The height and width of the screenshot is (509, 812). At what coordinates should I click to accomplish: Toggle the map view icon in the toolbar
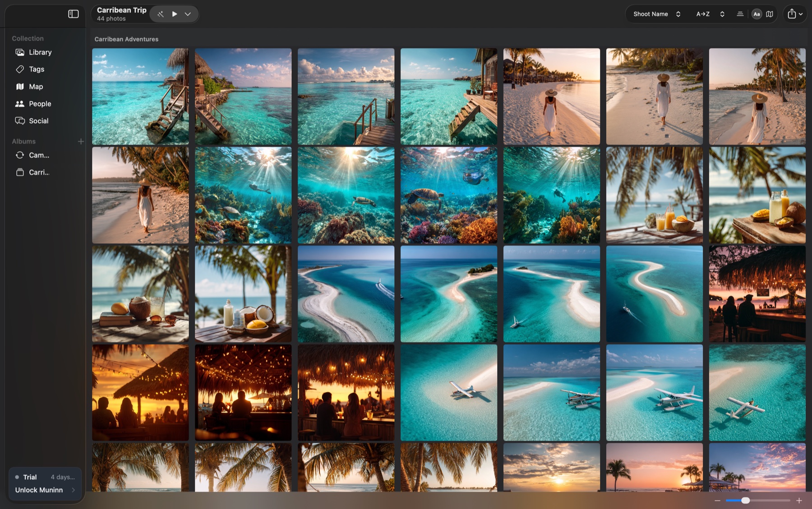[770, 14]
